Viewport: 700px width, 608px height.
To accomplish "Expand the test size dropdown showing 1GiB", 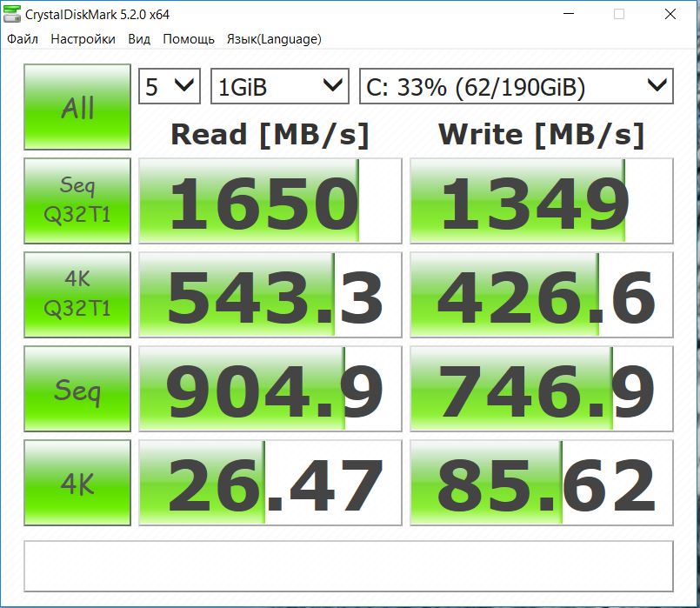I will point(279,86).
